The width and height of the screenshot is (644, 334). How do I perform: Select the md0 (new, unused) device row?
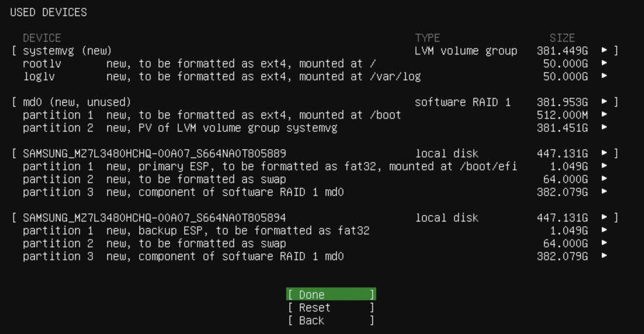coord(77,102)
